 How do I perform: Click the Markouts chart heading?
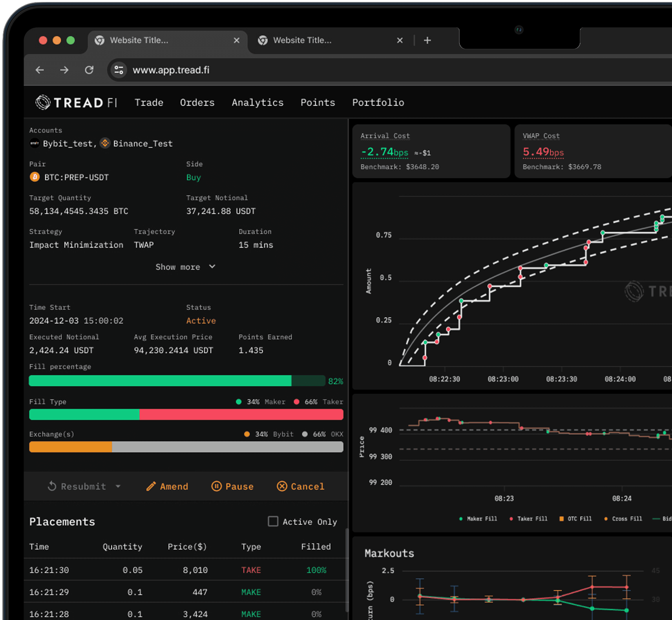[x=389, y=553]
